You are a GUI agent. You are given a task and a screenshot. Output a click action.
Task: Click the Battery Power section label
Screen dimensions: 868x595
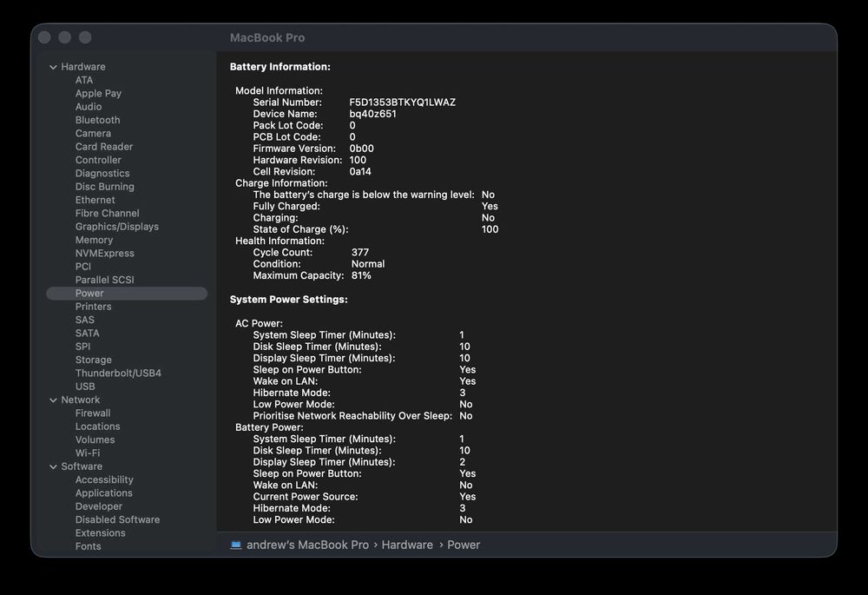click(x=269, y=427)
